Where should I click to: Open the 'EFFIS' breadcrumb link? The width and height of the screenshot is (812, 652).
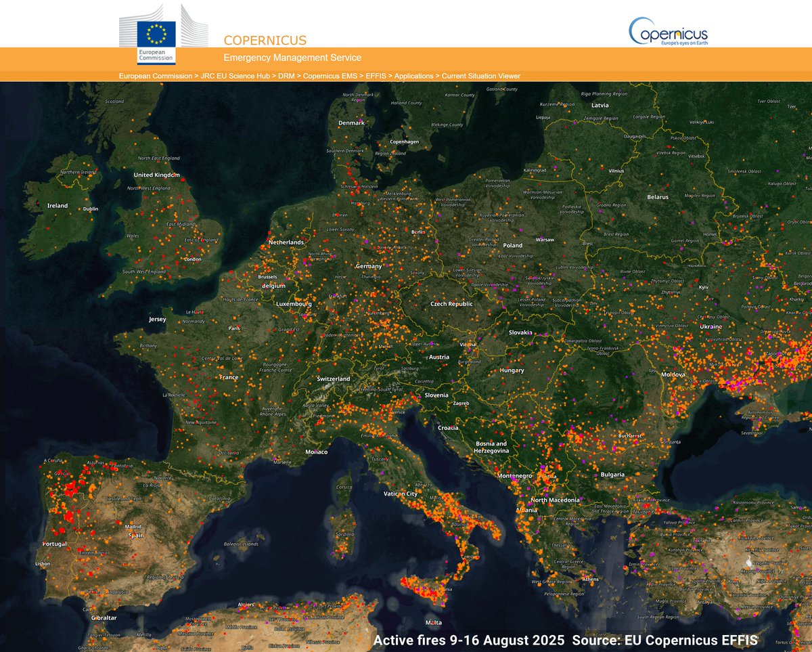point(377,76)
